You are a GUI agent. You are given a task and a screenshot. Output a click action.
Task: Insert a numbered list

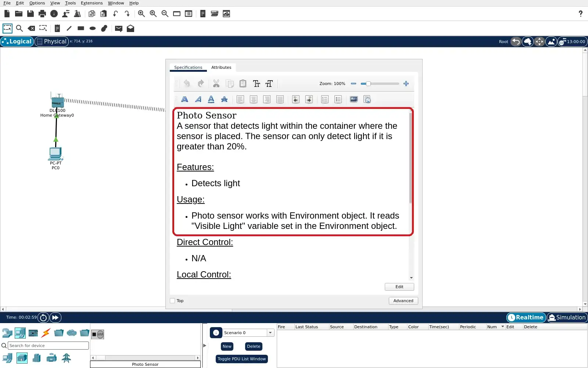(325, 99)
